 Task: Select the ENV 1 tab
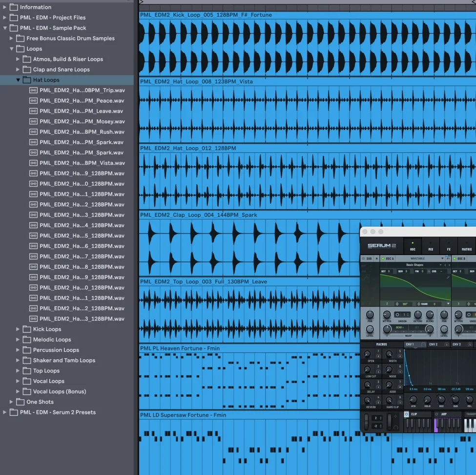pyautogui.click(x=415, y=345)
